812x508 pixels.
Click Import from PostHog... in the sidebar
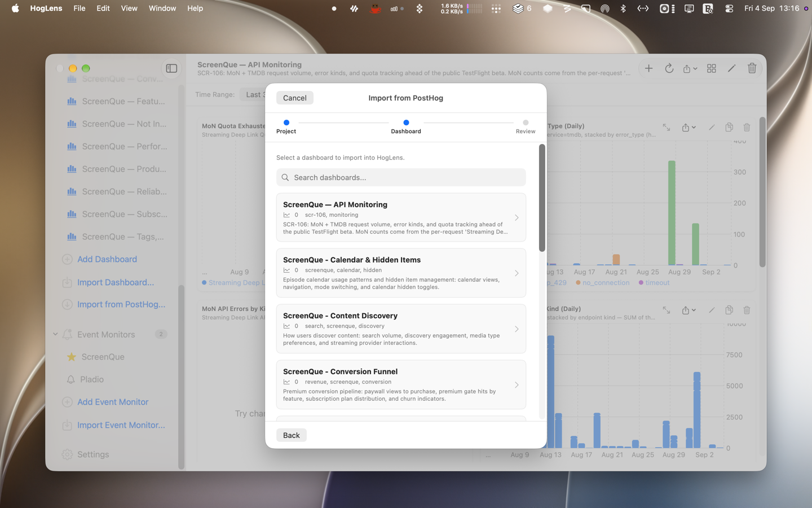(114, 305)
